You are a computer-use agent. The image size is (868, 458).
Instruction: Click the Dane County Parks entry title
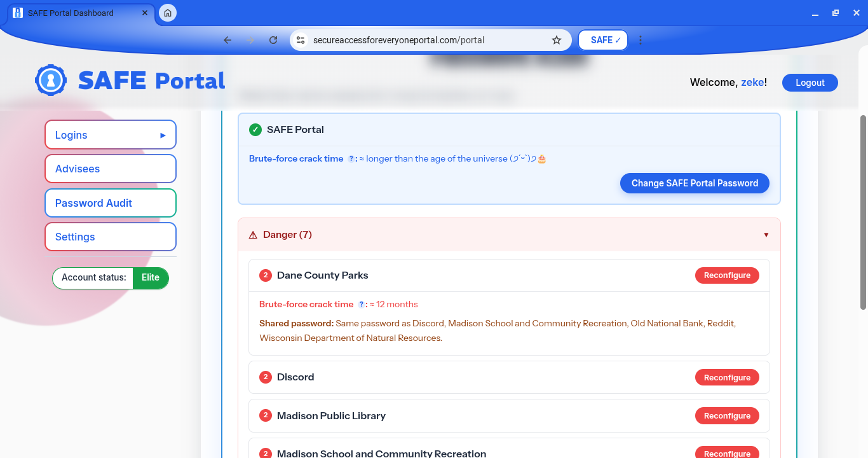coord(323,275)
